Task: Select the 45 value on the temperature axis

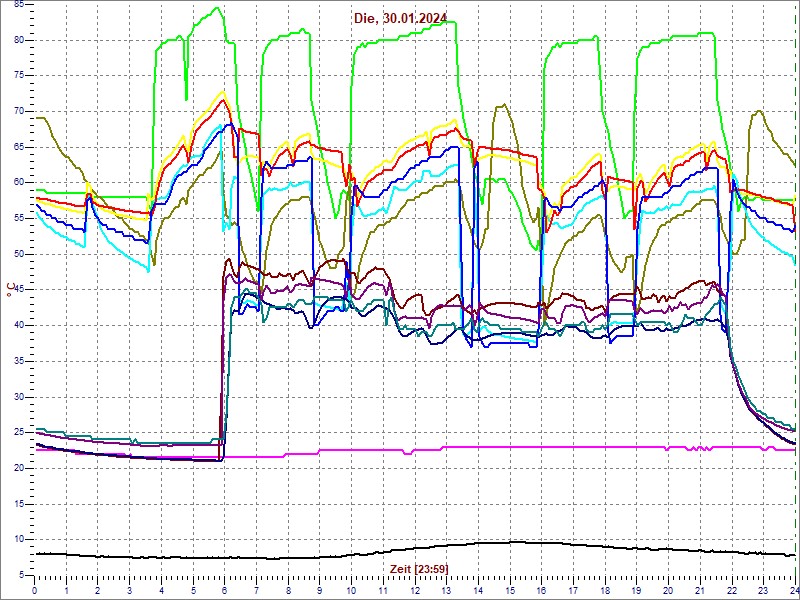Action: pos(19,290)
